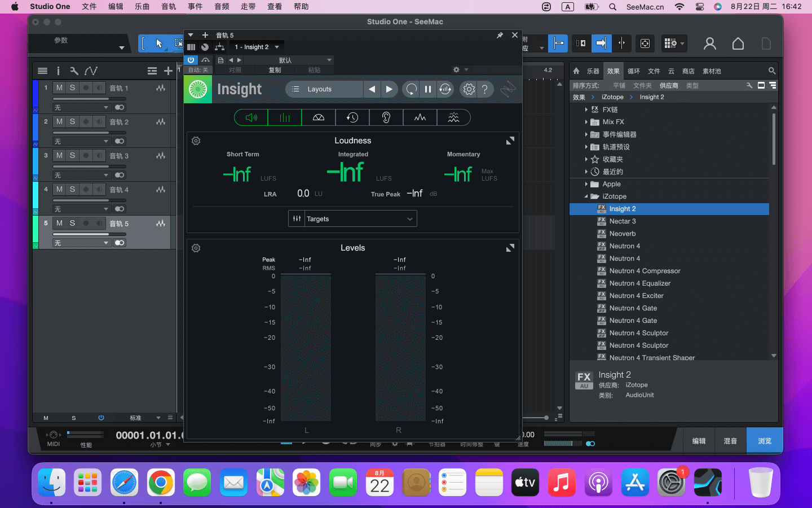Pause the Insight meters
The width and height of the screenshot is (812, 508).
pyautogui.click(x=428, y=89)
